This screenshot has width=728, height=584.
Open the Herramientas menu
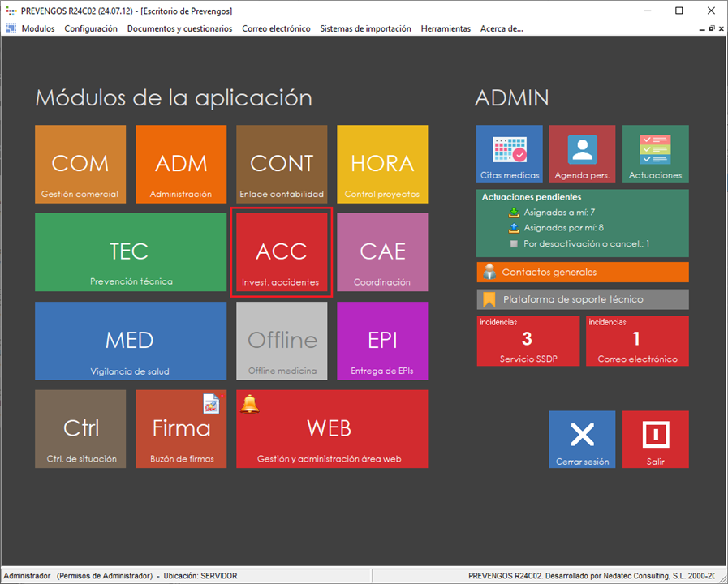(446, 28)
